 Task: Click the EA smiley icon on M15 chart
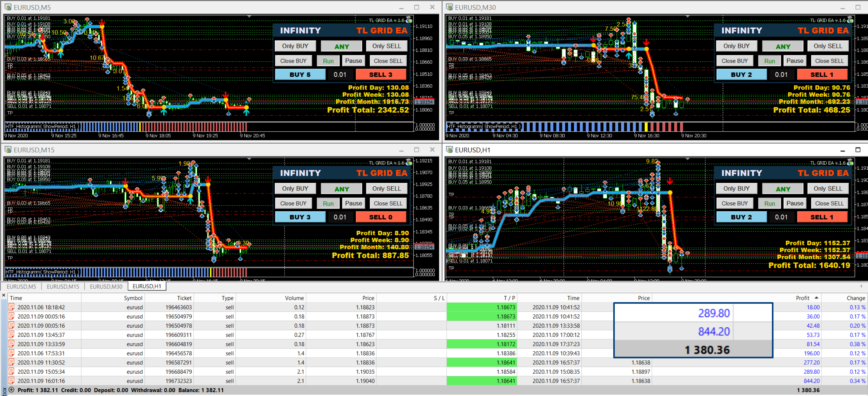pos(409,163)
